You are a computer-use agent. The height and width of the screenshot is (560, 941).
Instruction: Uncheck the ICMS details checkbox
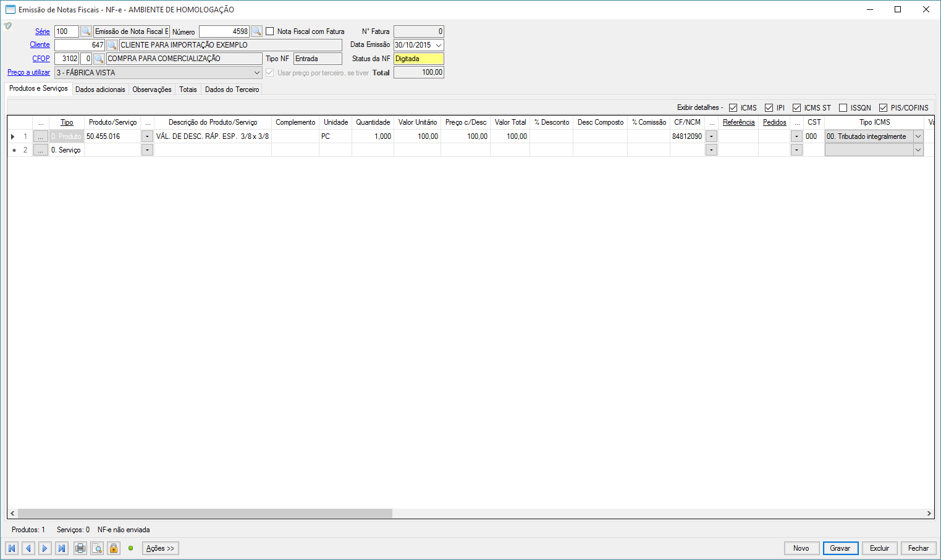point(733,107)
